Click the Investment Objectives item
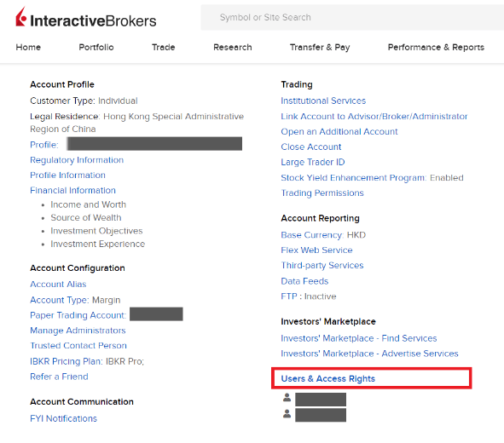The height and width of the screenshot is (443, 504). [96, 231]
